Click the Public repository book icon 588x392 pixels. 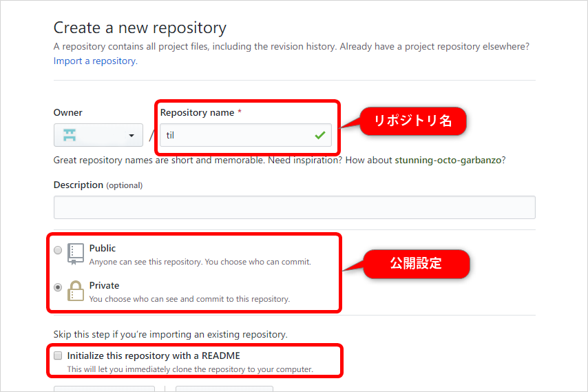point(75,254)
